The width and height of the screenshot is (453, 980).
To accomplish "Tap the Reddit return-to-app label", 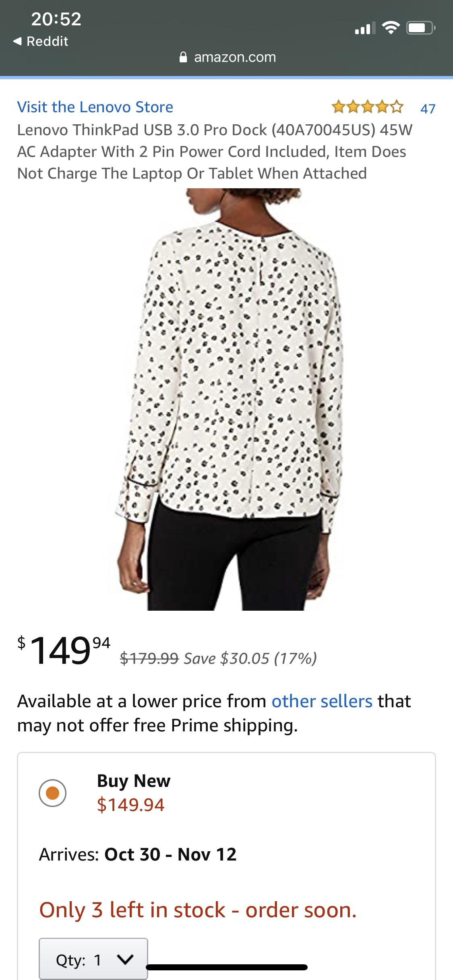I will [x=47, y=41].
